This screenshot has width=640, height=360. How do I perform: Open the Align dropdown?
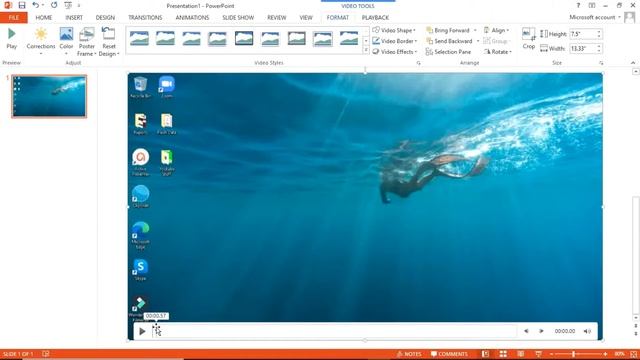(x=496, y=30)
